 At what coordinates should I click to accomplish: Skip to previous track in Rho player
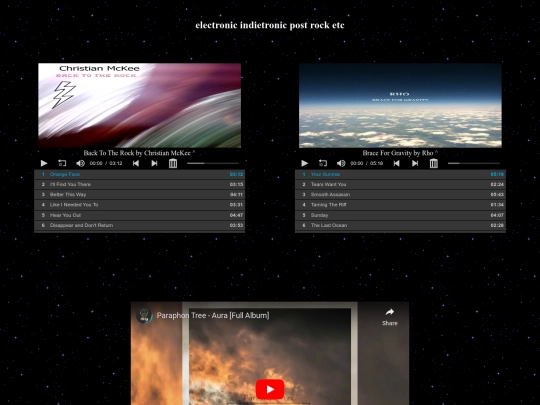tap(397, 163)
